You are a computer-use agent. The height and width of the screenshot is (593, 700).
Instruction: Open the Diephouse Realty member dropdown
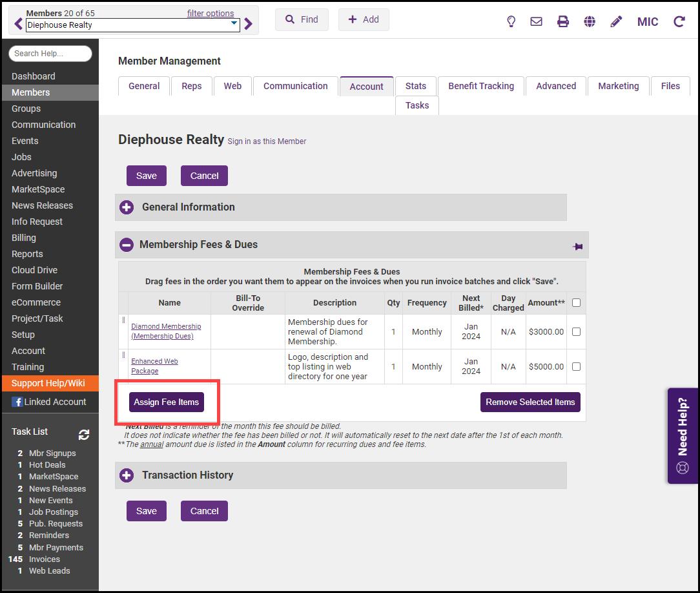(234, 25)
